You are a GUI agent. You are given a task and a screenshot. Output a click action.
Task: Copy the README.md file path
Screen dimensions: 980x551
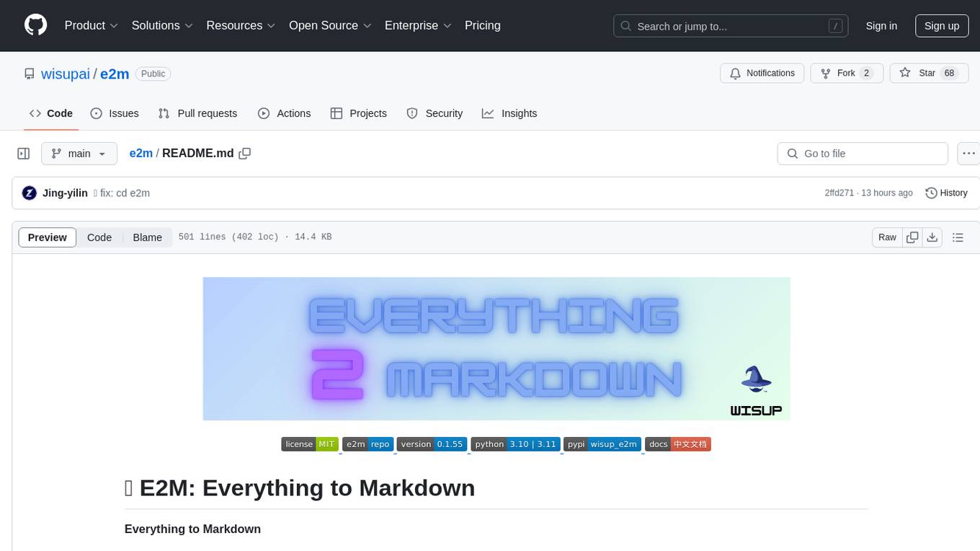[245, 154]
